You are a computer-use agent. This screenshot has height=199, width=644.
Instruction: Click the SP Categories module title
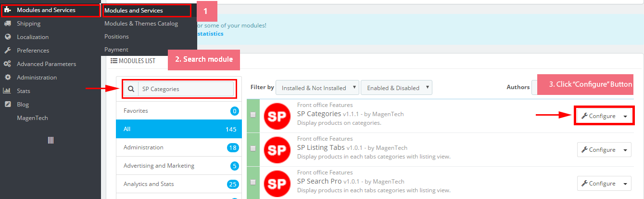click(319, 114)
